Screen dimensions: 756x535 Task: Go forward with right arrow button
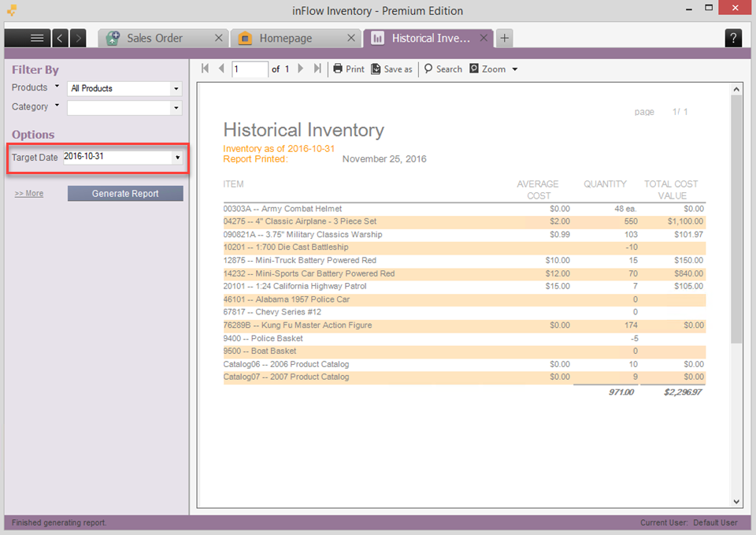pos(78,38)
